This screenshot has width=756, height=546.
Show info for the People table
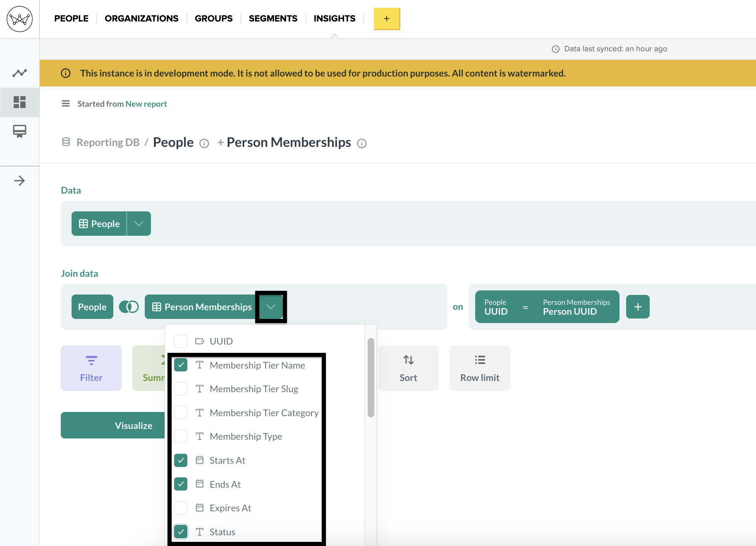pyautogui.click(x=204, y=144)
